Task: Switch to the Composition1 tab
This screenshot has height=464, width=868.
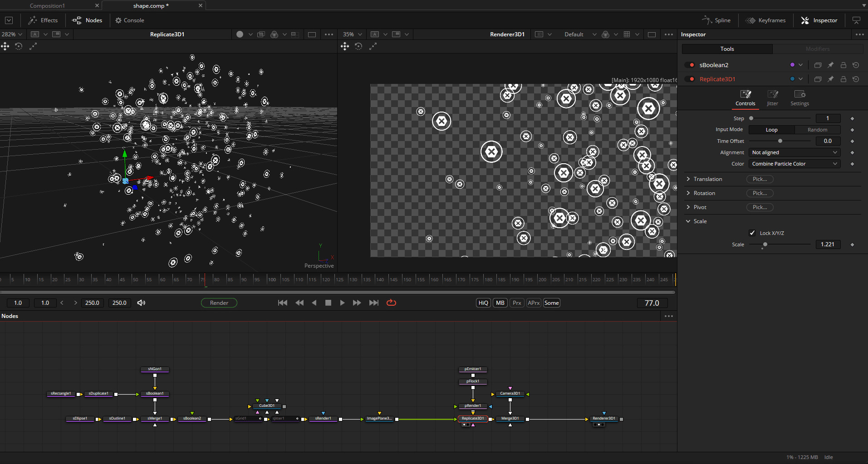Action: (48, 5)
